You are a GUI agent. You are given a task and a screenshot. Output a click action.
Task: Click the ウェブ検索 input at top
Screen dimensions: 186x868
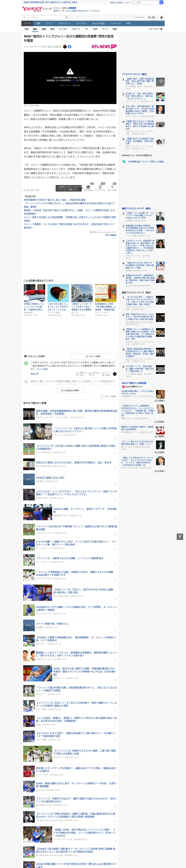pos(145,2)
